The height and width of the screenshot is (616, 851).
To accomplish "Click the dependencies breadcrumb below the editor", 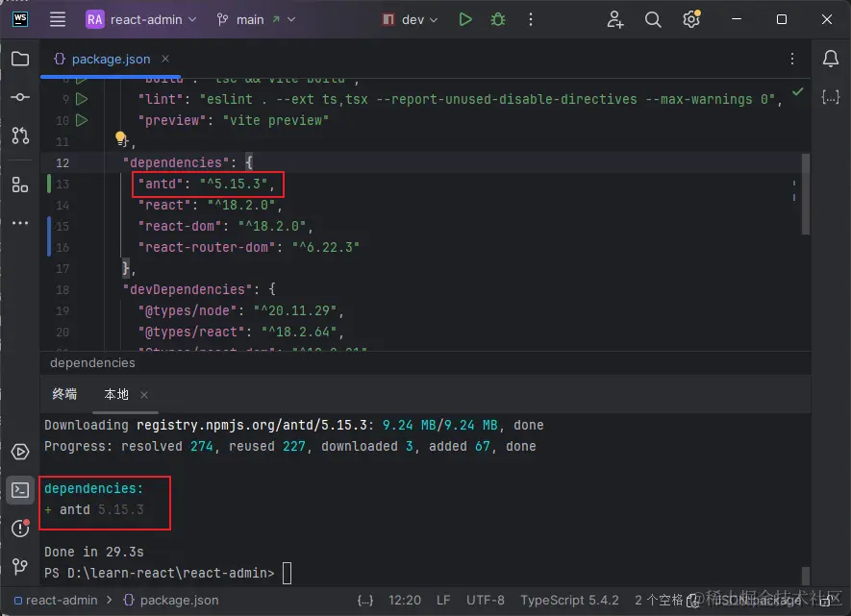I will tap(93, 362).
